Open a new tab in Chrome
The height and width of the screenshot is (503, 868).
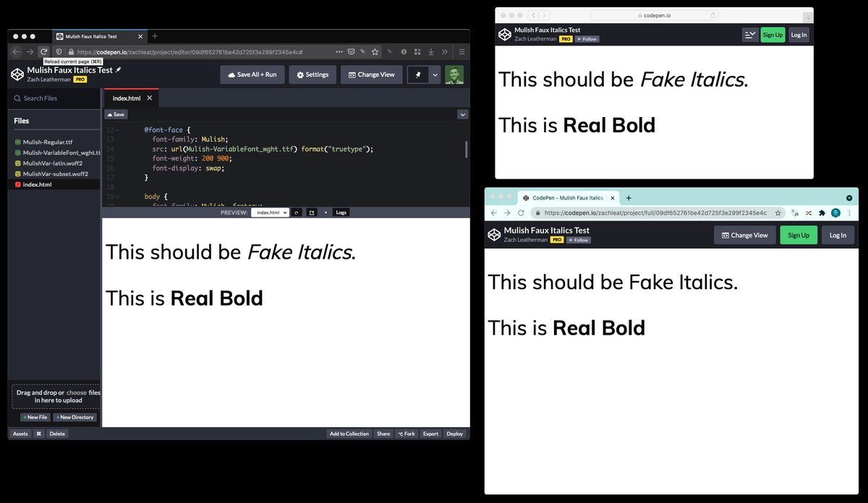629,198
